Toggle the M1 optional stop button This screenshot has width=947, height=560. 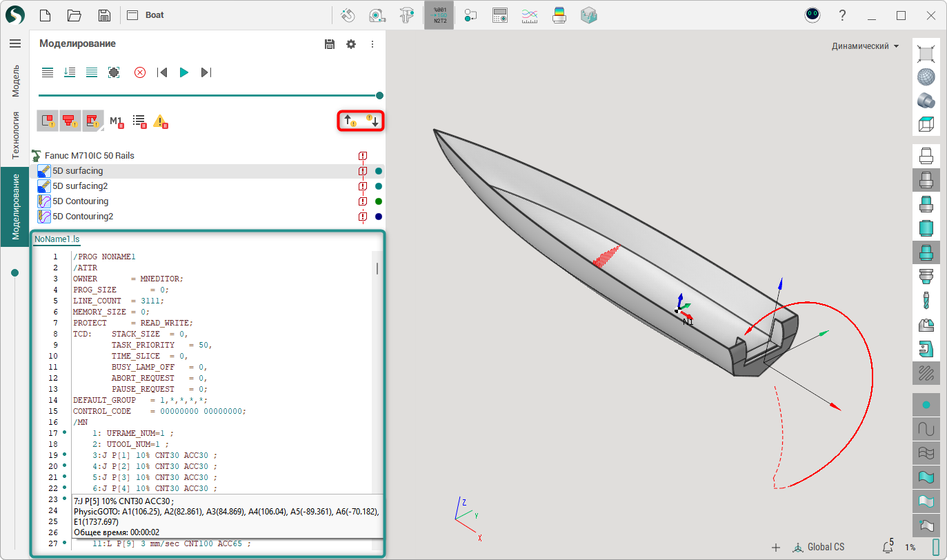[116, 121]
